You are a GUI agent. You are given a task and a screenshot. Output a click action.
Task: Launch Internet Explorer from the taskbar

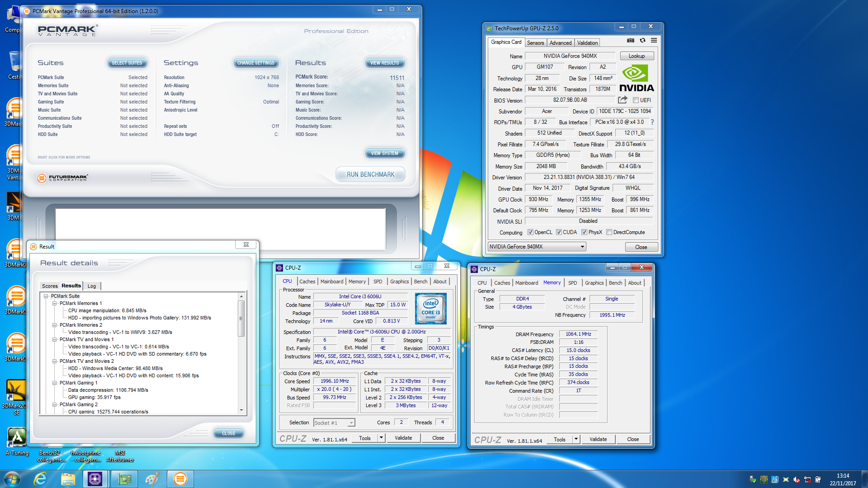tap(41, 479)
